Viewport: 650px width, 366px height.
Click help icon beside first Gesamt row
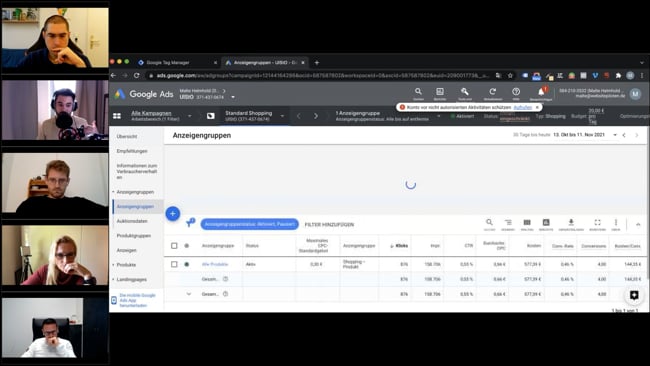point(226,279)
